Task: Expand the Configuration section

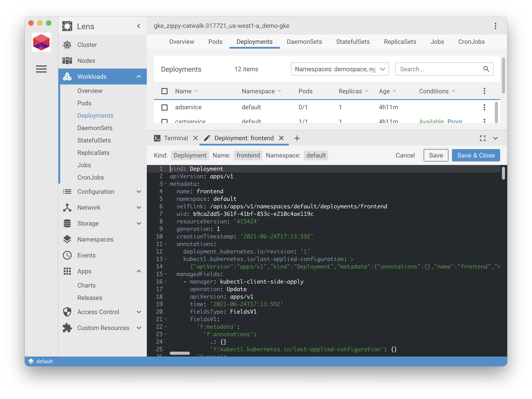Action: click(x=139, y=192)
